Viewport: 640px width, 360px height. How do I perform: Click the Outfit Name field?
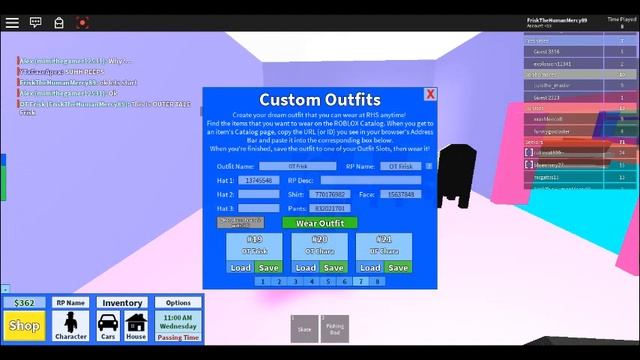pos(298,166)
